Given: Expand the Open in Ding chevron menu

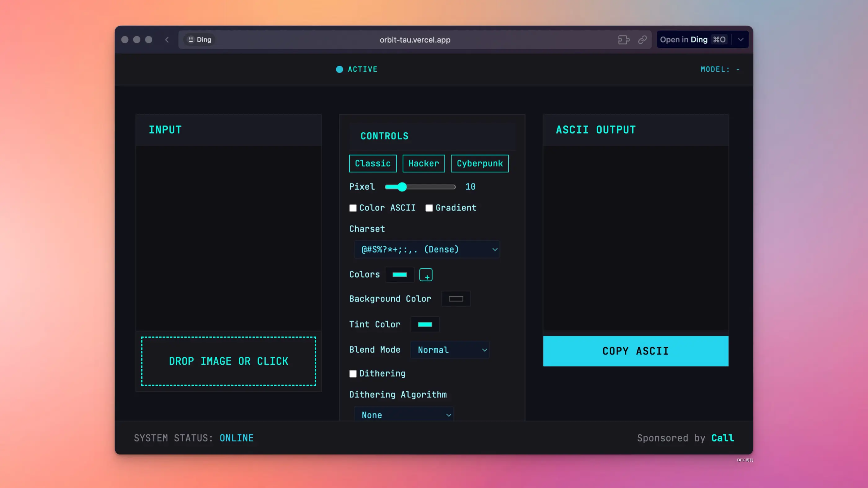Looking at the screenshot, I should [x=741, y=40].
